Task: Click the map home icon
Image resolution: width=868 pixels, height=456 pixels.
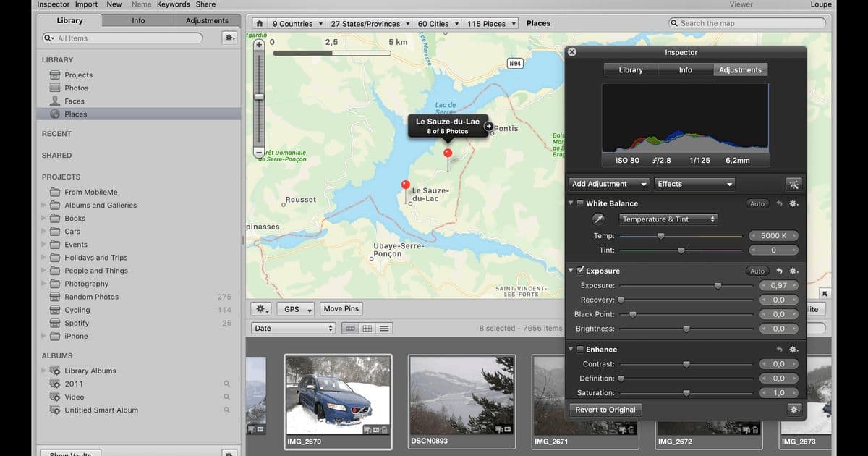Action: tap(259, 22)
